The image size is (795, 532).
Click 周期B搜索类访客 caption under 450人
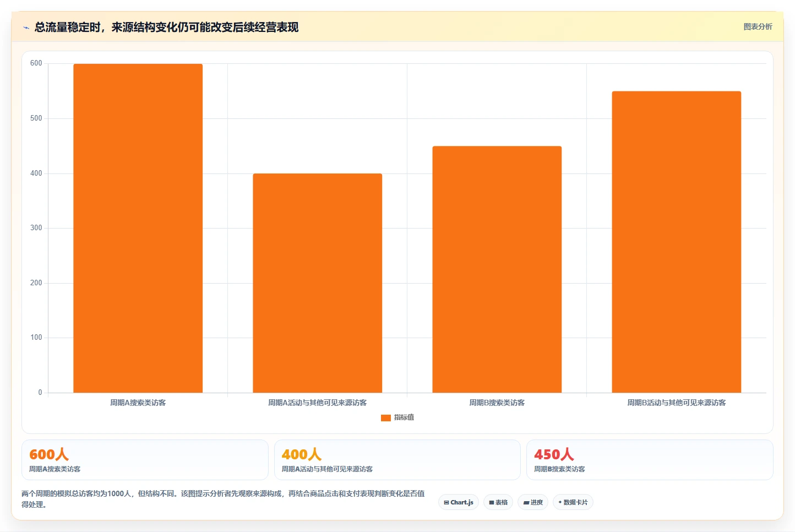[x=560, y=469]
